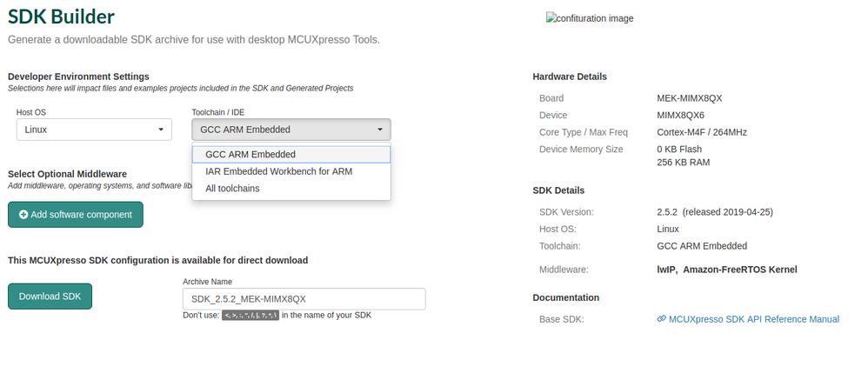This screenshot has width=868, height=380.
Task: Click the forbidden characters badge under Archive Name
Action: coord(250,315)
